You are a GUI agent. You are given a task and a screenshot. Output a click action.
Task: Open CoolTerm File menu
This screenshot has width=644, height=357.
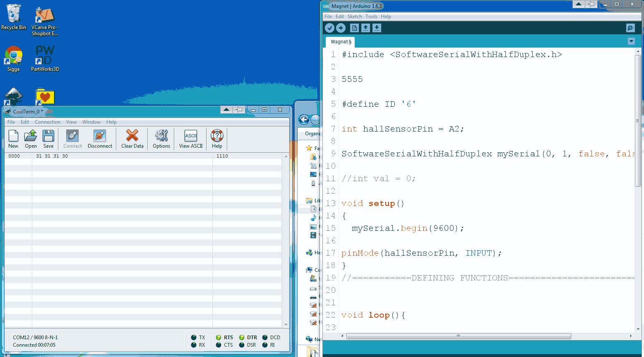pos(11,122)
